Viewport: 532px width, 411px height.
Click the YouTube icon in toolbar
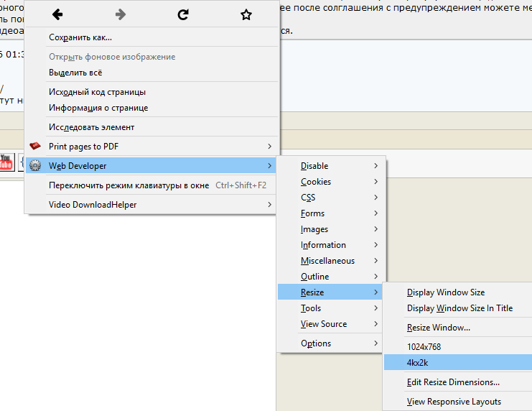[x=6, y=162]
